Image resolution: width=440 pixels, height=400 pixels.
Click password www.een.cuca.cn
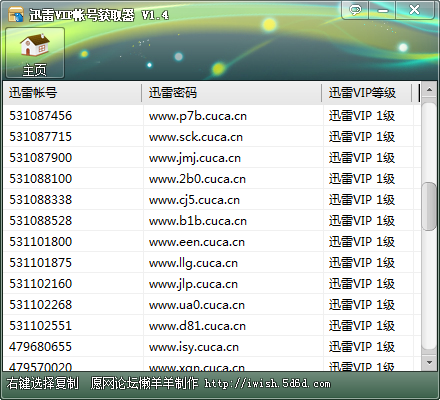coord(197,242)
